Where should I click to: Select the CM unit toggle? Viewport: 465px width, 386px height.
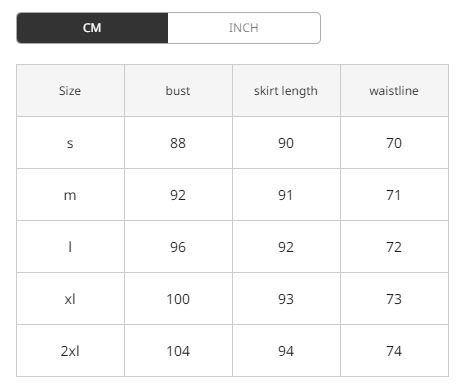pos(92,28)
